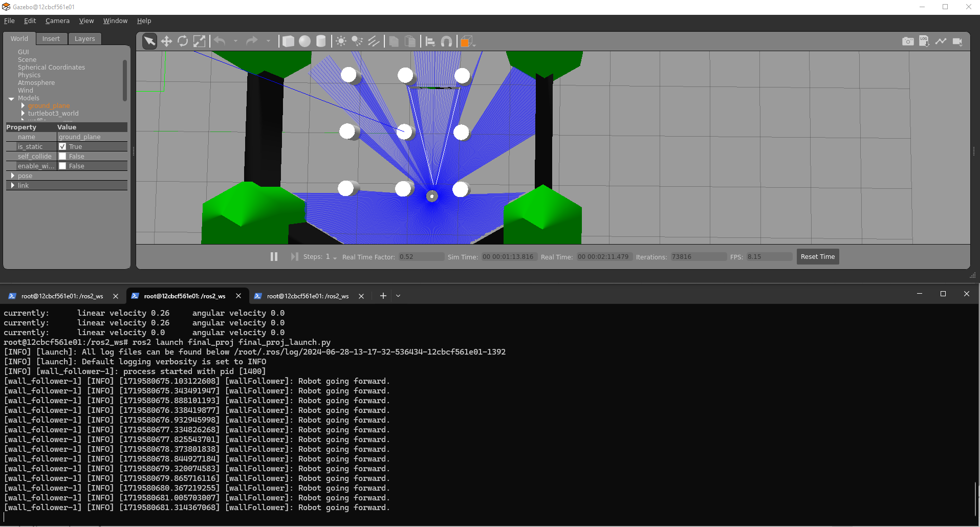
Task: Add a directional light
Action: [x=374, y=41]
